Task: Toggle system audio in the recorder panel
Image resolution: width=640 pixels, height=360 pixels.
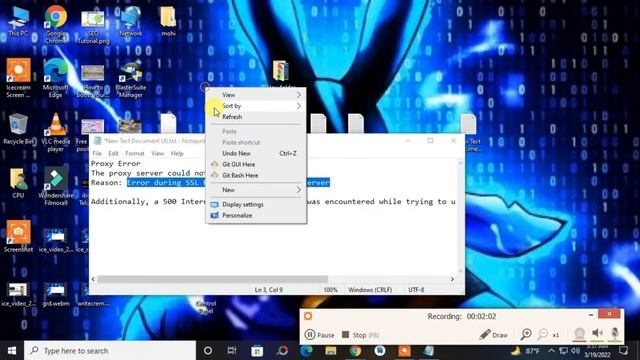Action: coord(597,333)
